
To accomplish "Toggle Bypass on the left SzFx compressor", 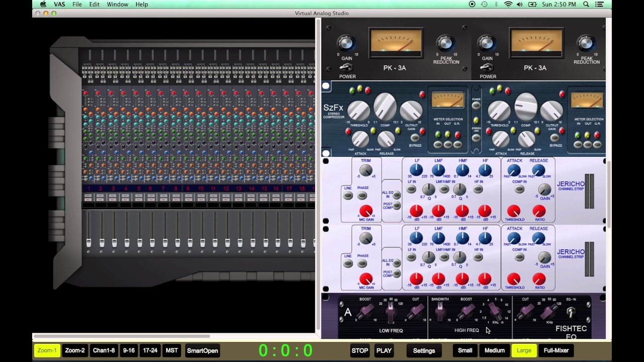I will coord(415,137).
